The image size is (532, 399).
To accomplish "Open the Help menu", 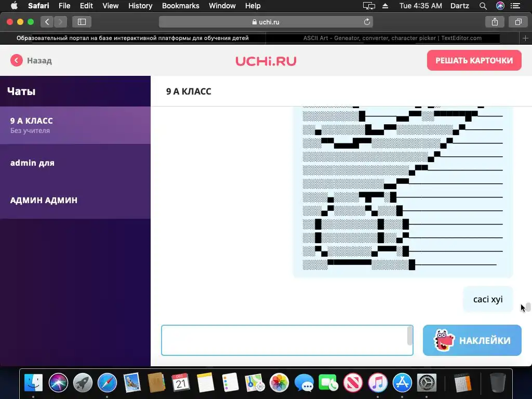I will point(253,6).
